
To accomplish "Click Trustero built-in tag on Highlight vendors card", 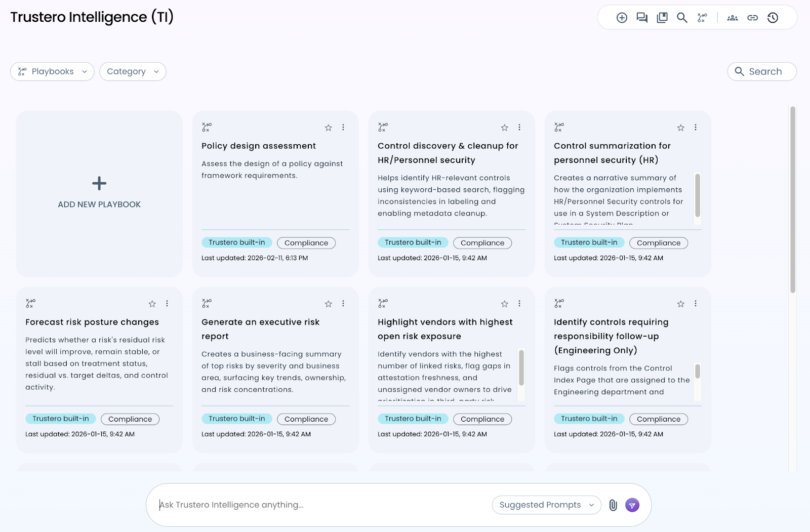I will (413, 419).
